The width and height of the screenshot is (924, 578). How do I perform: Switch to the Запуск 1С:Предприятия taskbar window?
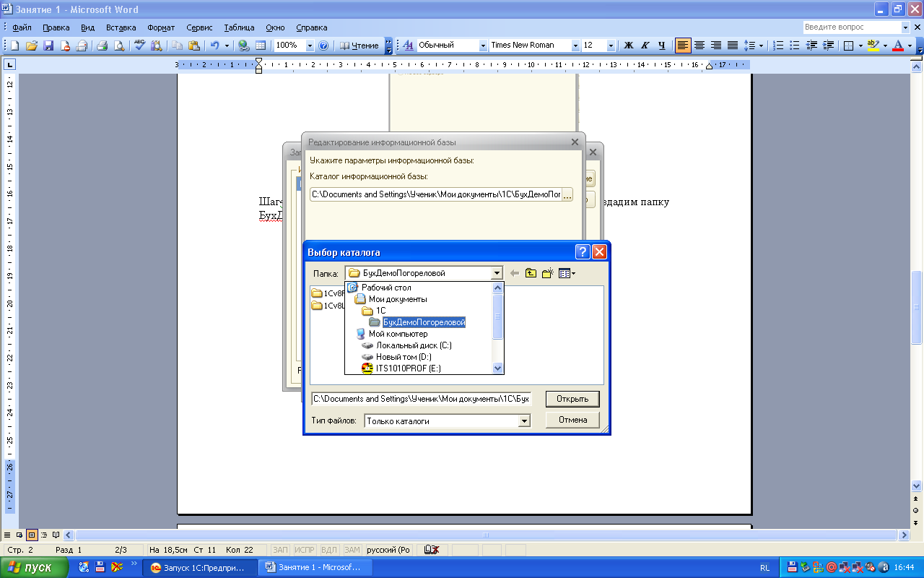click(x=201, y=568)
